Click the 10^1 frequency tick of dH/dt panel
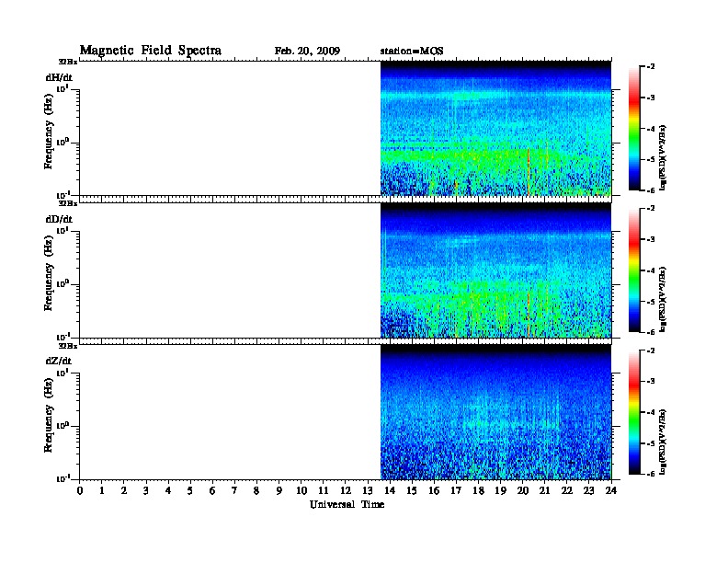Image resolution: width=728 pixels, height=563 pixels. click(63, 88)
